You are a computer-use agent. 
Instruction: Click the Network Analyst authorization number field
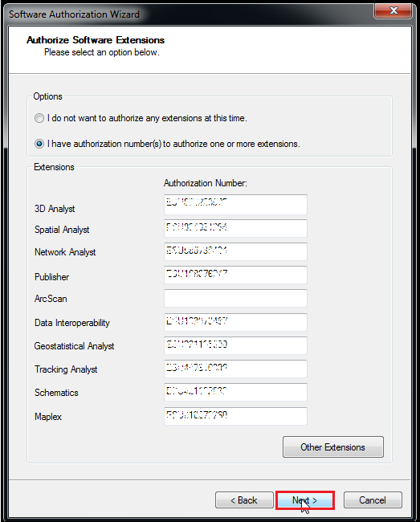[x=235, y=251]
